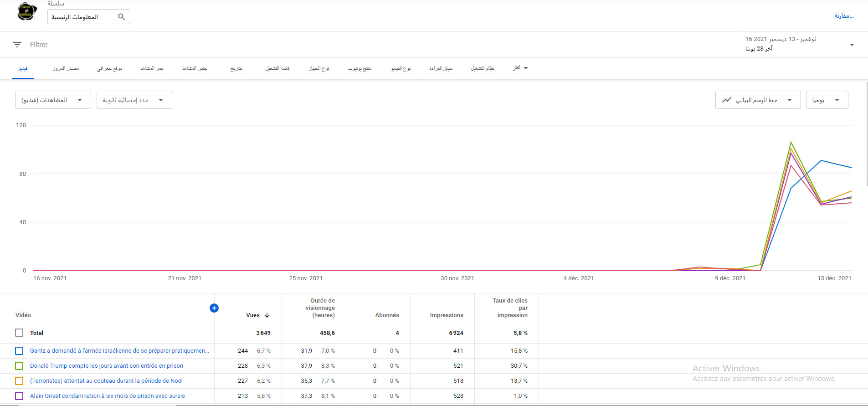This screenshot has width=868, height=406.
Task: Expand the أكثر more dimensions menu
Action: point(520,68)
